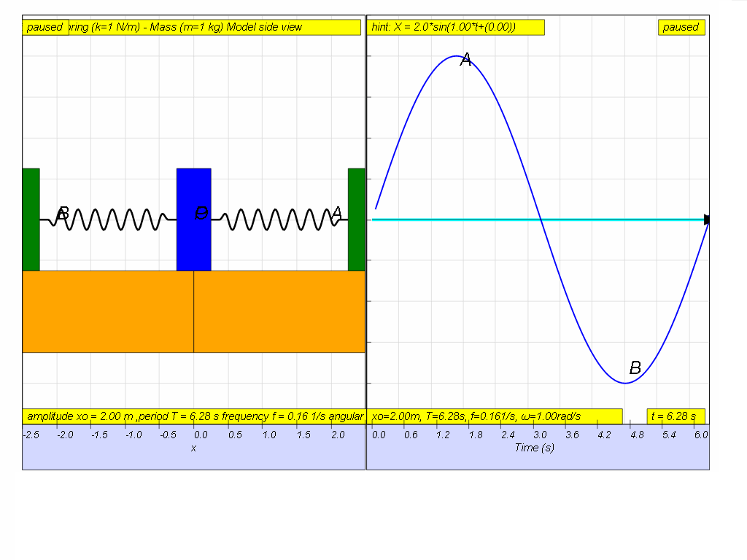Viewport: 747px width, 560px height.
Task: Click the left green wall
Action: [31, 219]
